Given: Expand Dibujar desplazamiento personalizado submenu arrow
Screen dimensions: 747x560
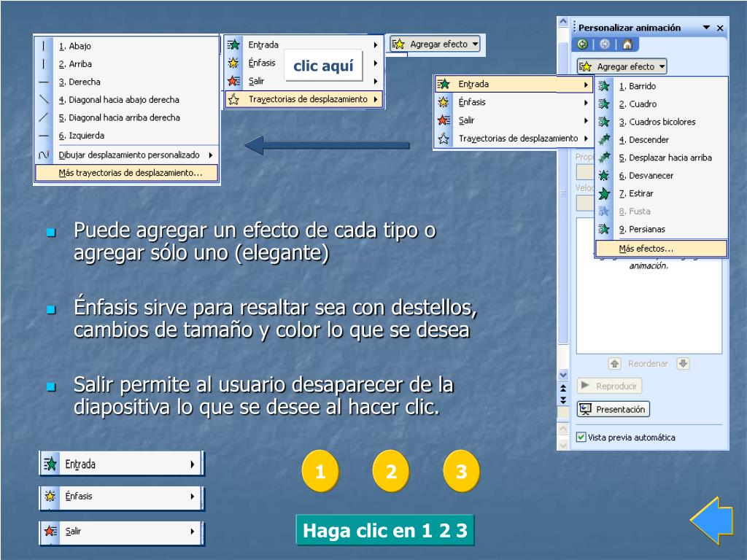Looking at the screenshot, I should point(211,155).
